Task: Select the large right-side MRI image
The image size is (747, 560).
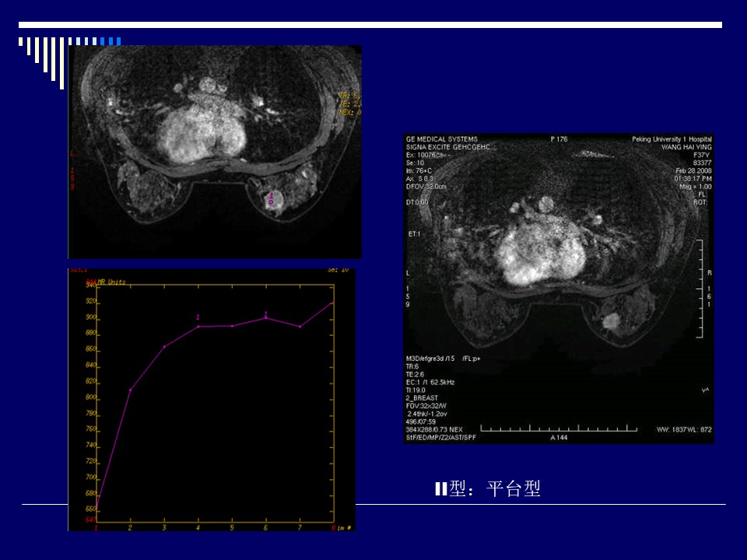Action: 559,289
